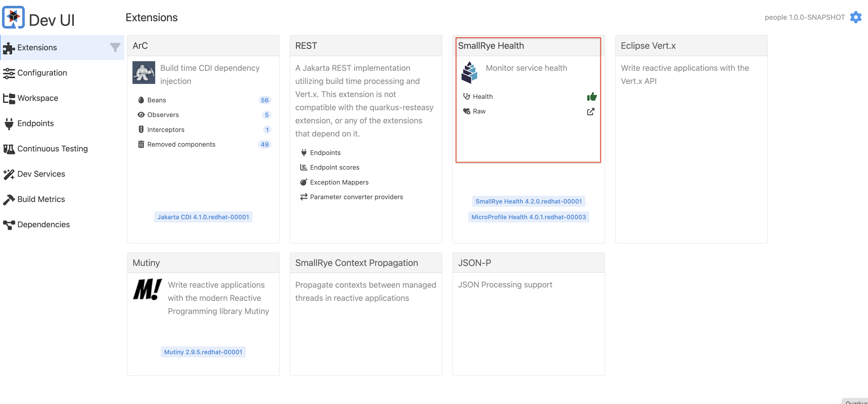Go to the Workspace section

tap(37, 98)
